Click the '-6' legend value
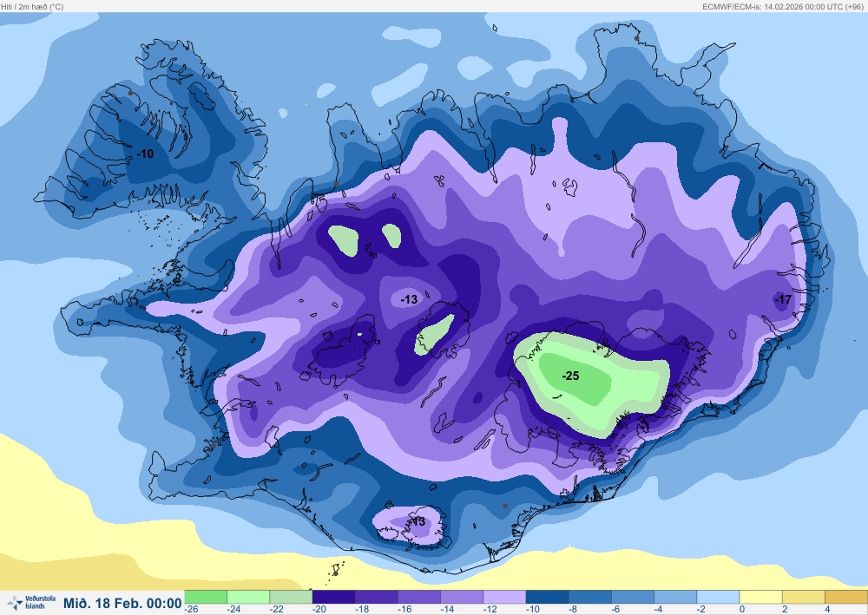 pyautogui.click(x=615, y=609)
